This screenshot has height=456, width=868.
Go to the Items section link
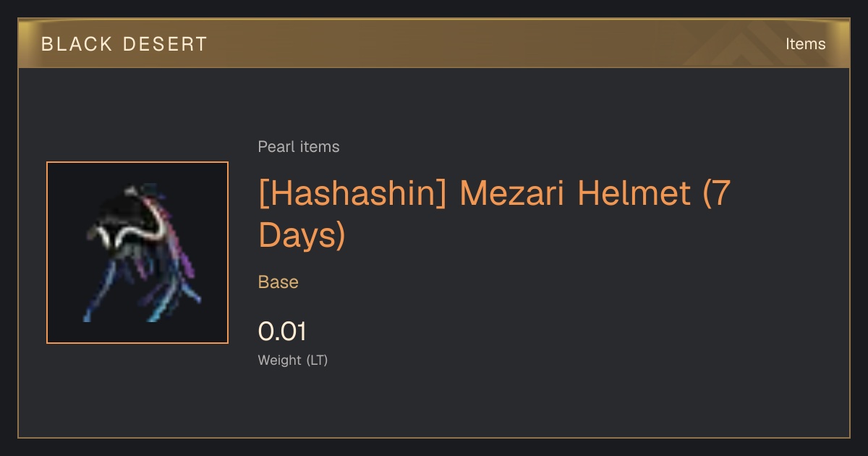pos(805,44)
